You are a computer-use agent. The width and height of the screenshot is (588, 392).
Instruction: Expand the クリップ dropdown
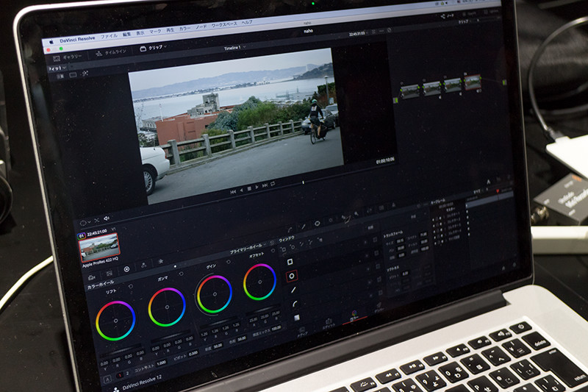154,48
